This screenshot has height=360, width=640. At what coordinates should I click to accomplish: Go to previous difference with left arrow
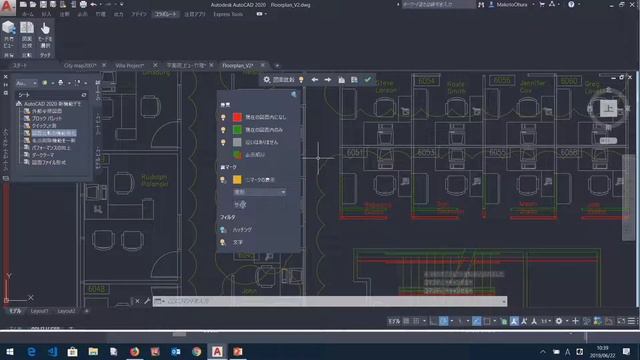315,80
